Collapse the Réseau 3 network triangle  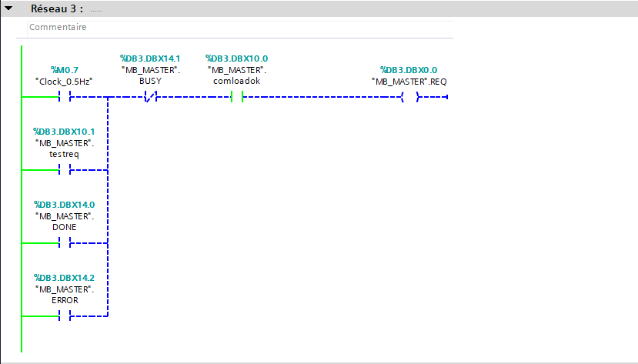(8, 9)
